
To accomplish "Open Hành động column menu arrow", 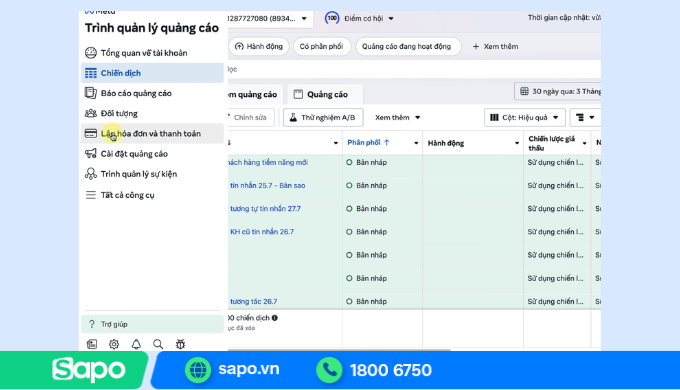I will coord(517,143).
